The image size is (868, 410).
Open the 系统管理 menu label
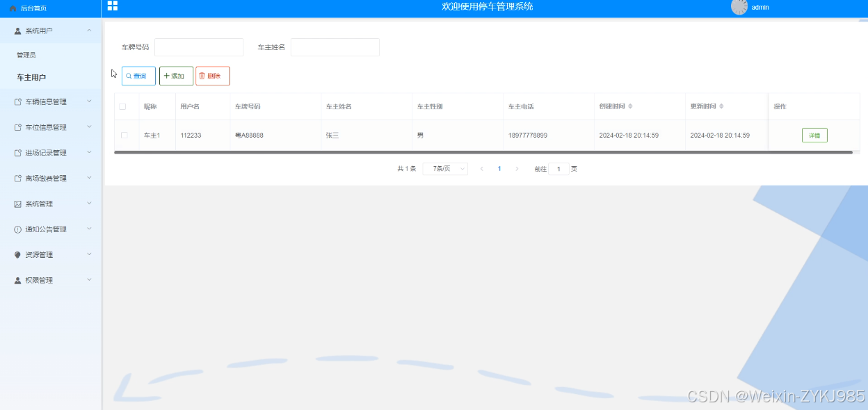(39, 204)
